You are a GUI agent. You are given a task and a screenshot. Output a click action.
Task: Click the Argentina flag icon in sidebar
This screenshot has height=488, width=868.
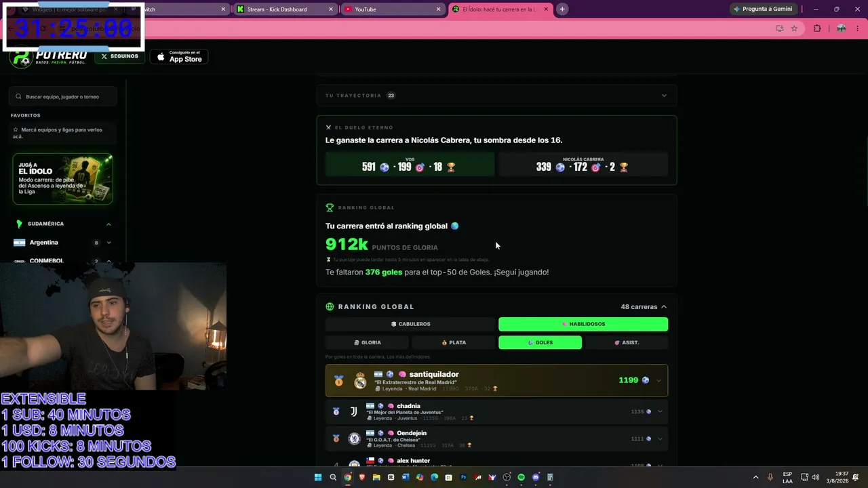coord(19,243)
